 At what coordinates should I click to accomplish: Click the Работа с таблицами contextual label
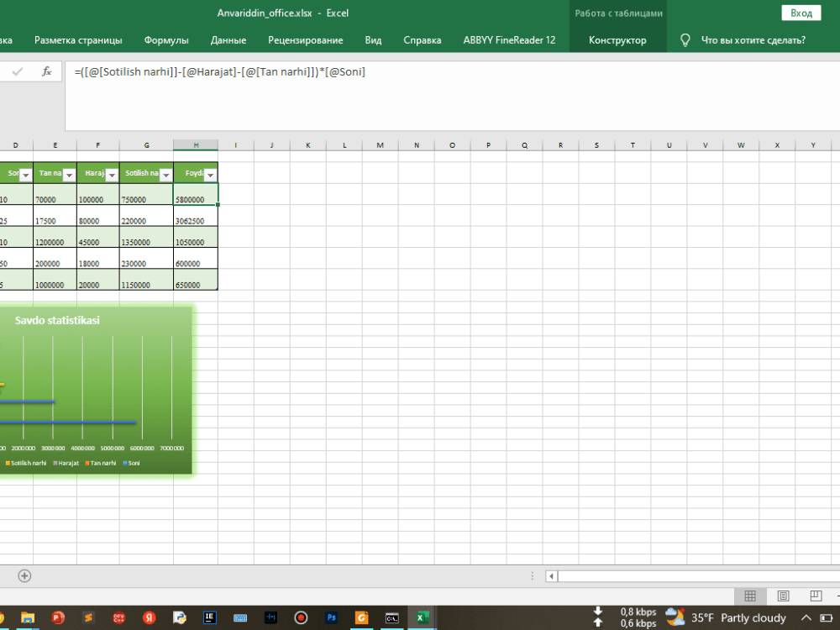pos(618,13)
